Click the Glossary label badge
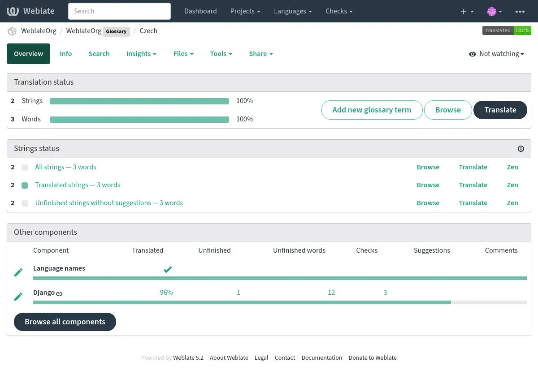 (116, 32)
